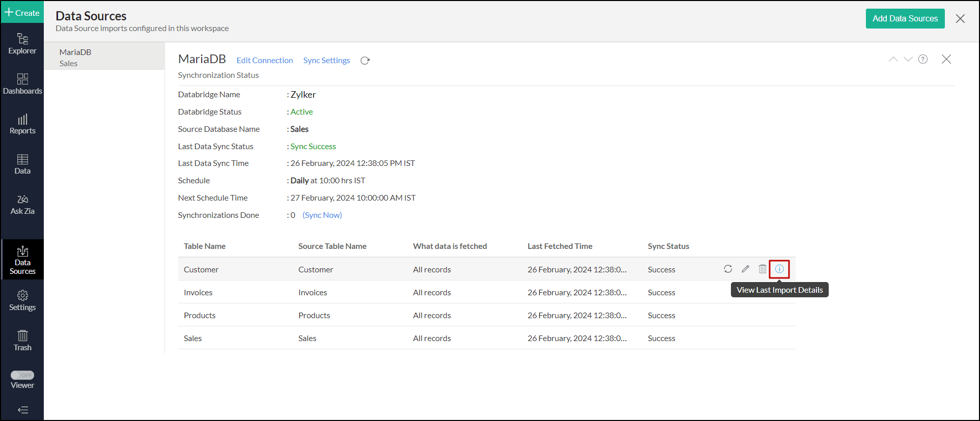This screenshot has height=421, width=980.
Task: Open the Sync Settings link
Action: [326, 61]
